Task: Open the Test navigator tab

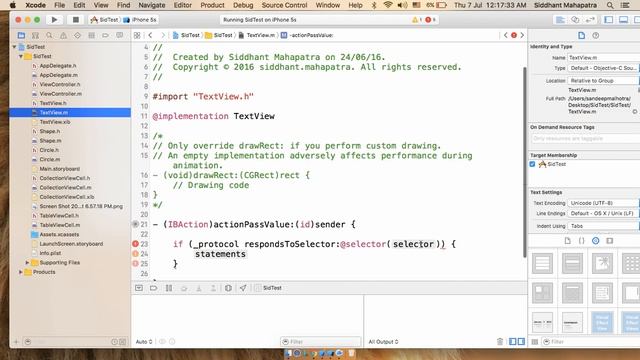Action: (78, 36)
